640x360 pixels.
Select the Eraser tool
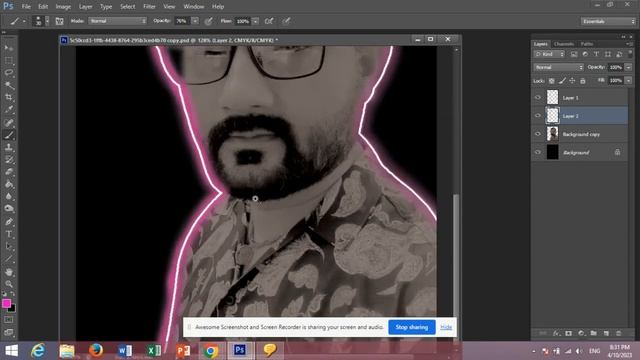pos(9,172)
